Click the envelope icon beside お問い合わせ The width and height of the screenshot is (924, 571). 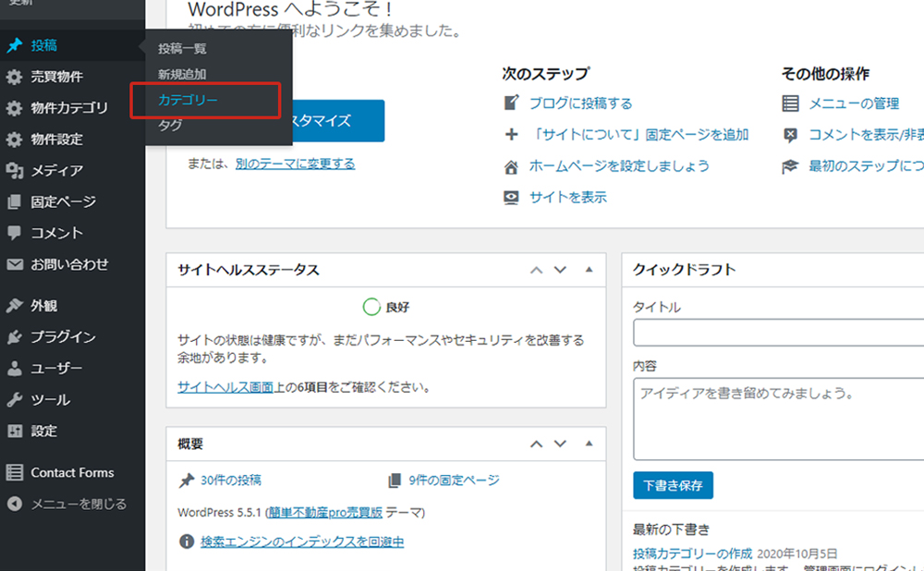pos(14,264)
